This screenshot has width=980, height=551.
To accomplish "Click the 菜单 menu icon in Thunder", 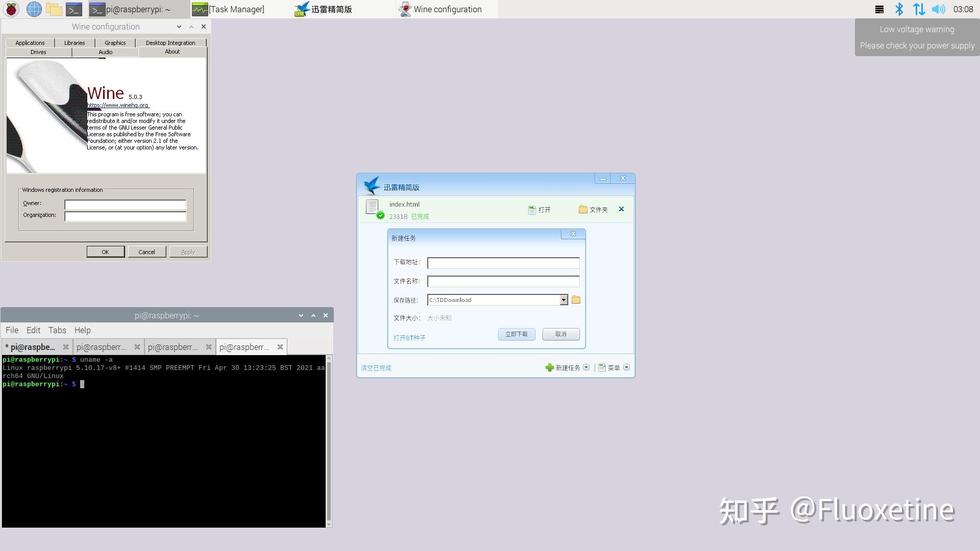I will click(602, 367).
